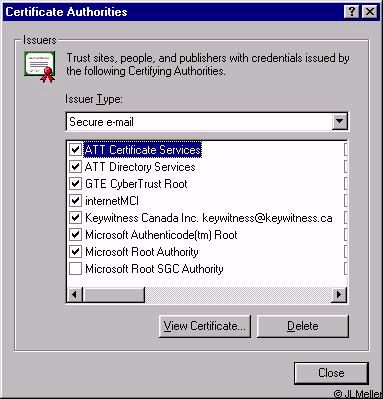Click the Delete button
This screenshot has width=383, height=399.
pyautogui.click(x=303, y=326)
